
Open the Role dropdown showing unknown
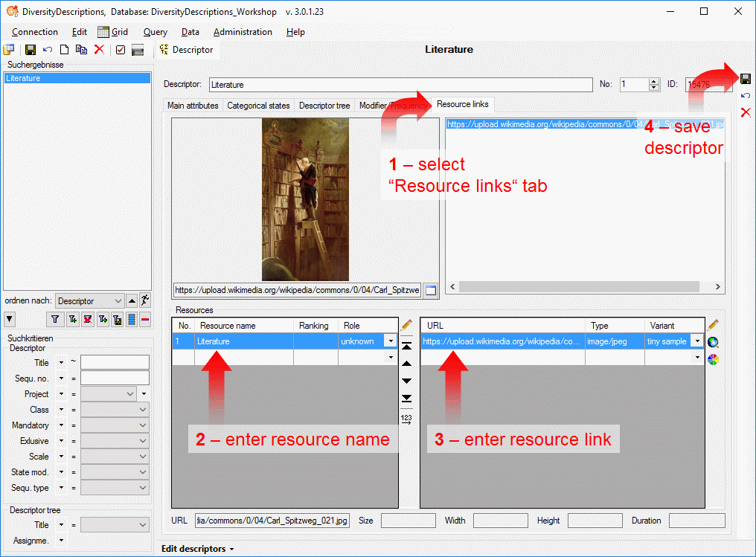(x=391, y=341)
